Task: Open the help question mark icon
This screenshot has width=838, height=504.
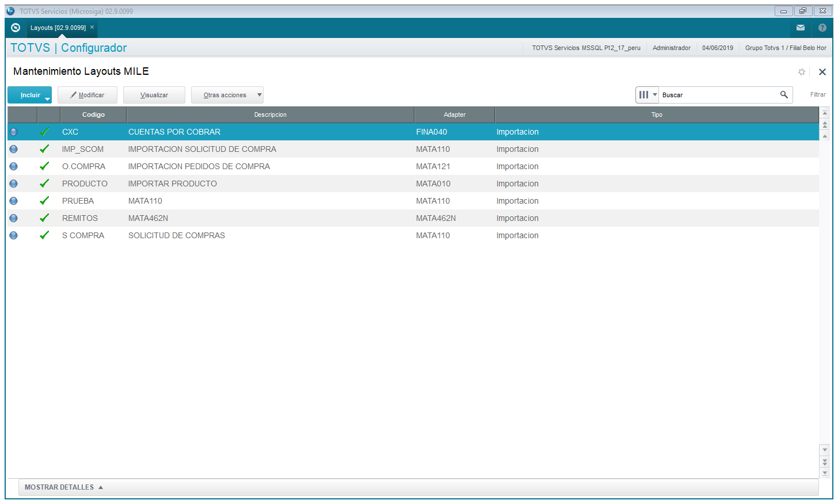Action: tap(822, 28)
